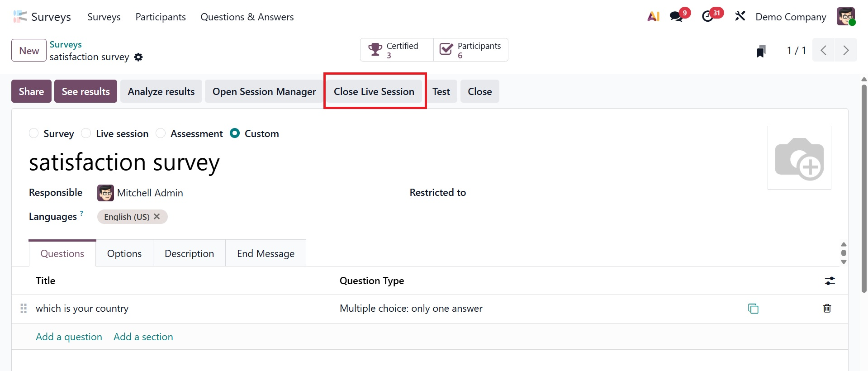Open the messages chat bubble icon
Viewport: 868px width, 371px height.
[x=677, y=17]
